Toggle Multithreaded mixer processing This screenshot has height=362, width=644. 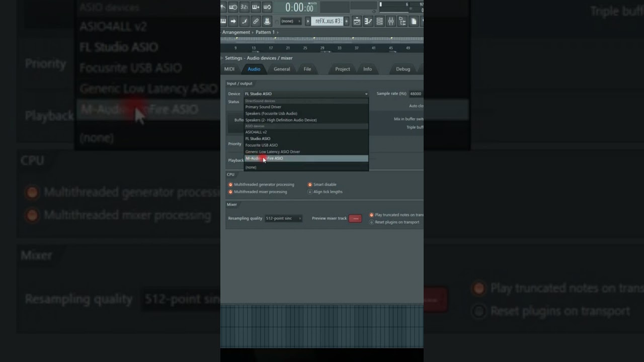pos(230,192)
